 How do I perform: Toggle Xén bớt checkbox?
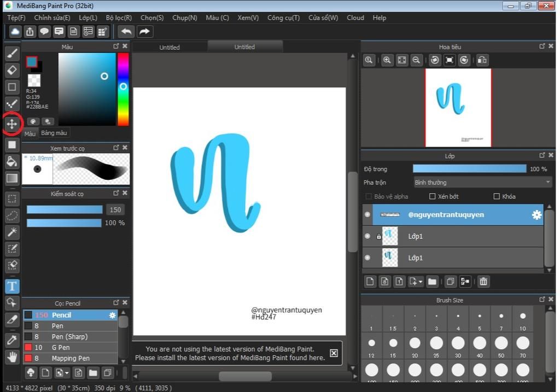[432, 196]
